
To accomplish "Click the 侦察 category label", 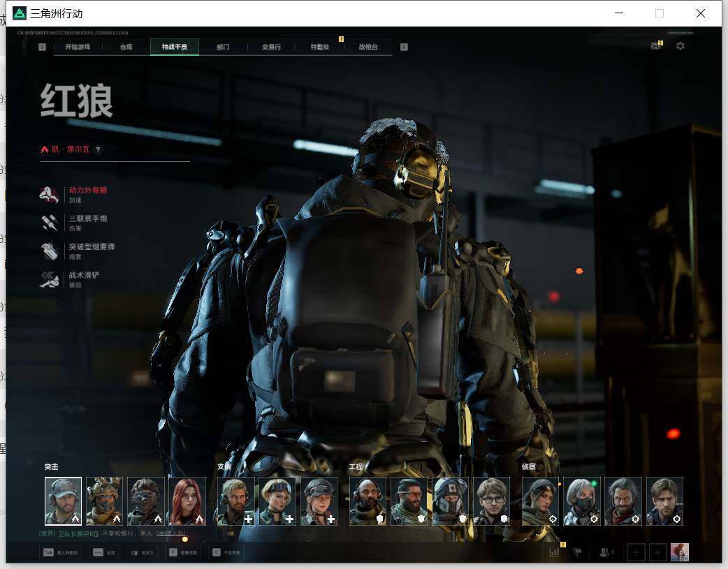I will pyautogui.click(x=529, y=467).
